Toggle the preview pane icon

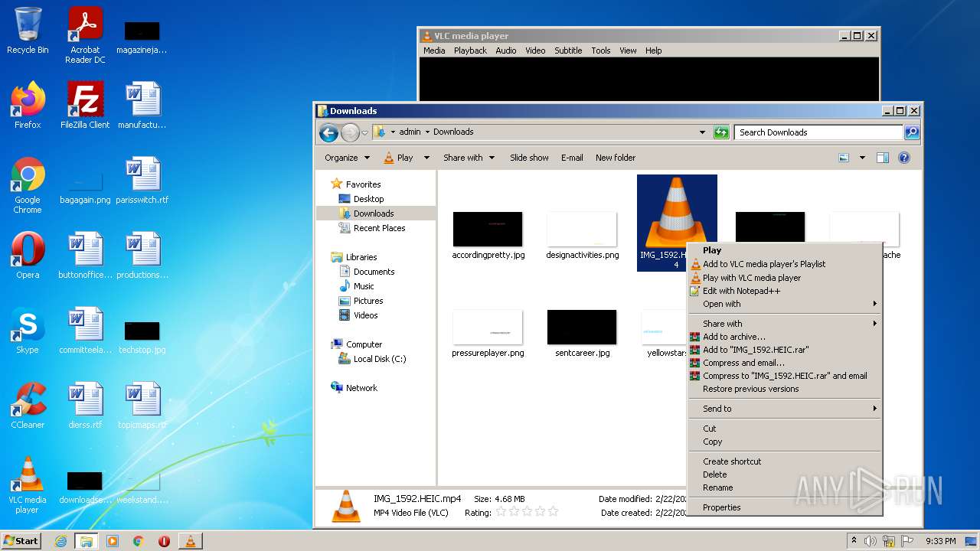883,158
